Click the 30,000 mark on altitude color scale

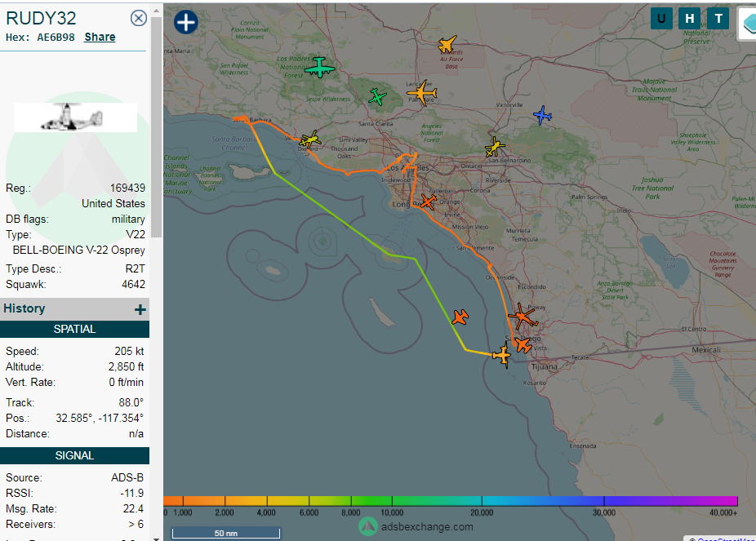[603, 512]
